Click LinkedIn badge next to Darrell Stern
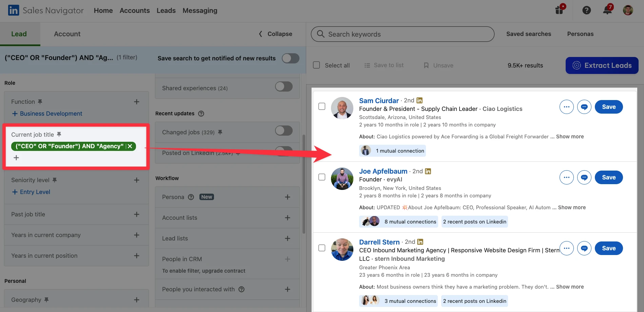644x312 pixels. pyautogui.click(x=420, y=242)
